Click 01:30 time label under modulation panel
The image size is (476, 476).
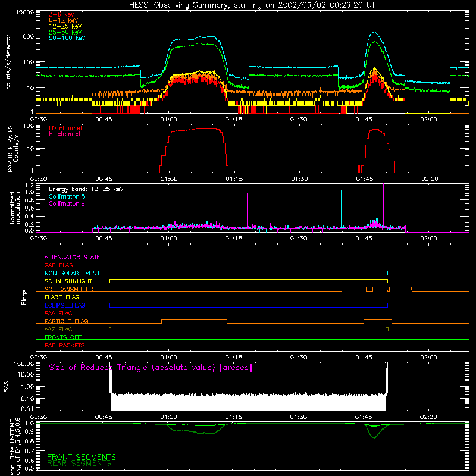[x=299, y=239]
